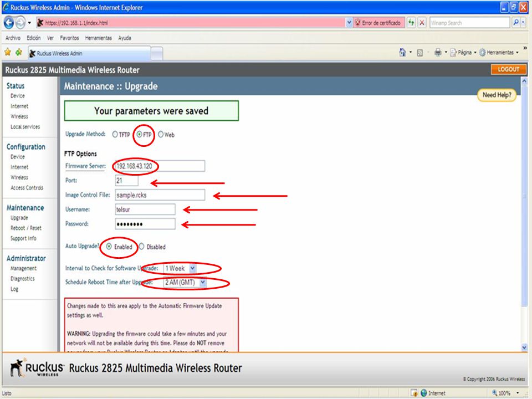
Task: Open the Log page in the sidebar
Action: point(14,289)
